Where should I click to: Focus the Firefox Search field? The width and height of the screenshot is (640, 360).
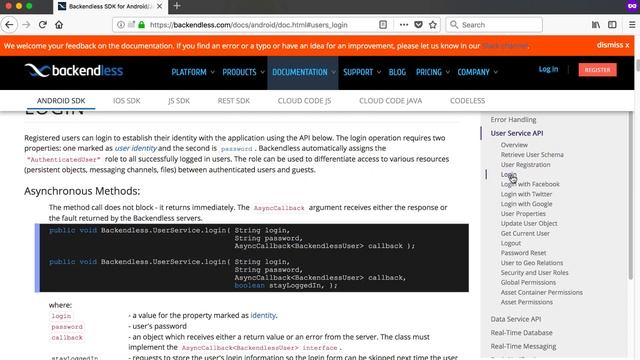click(494, 24)
